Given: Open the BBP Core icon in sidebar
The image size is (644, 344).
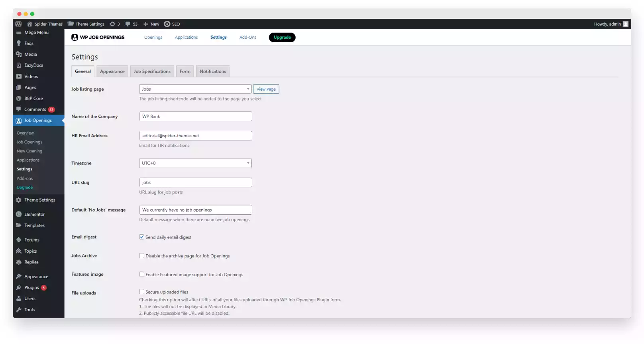Looking at the screenshot, I should 19,98.
